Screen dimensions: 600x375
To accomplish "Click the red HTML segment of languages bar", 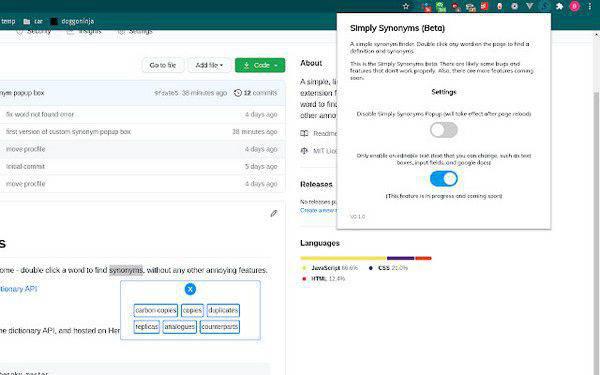I will pyautogui.click(x=423, y=258).
